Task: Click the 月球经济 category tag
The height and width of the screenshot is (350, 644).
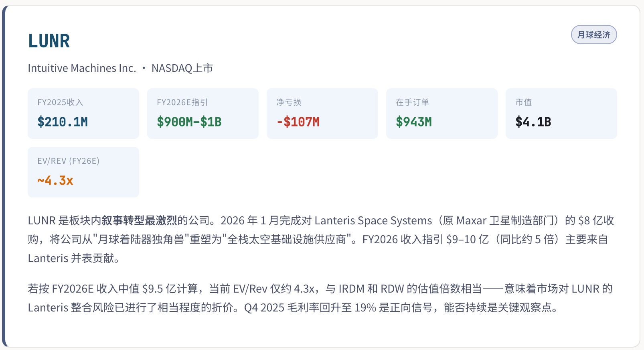Action: [x=593, y=35]
